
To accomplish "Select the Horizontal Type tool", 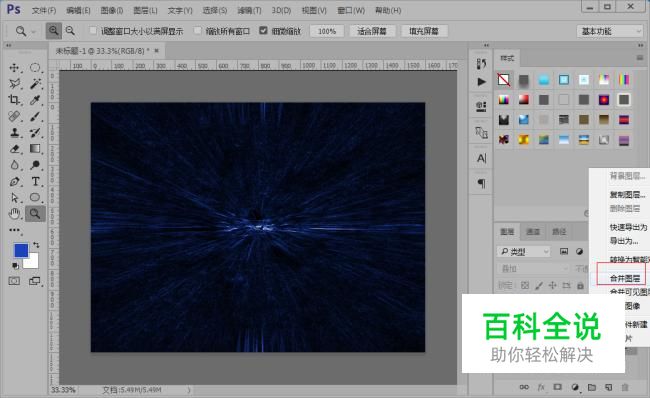I will coord(35,181).
